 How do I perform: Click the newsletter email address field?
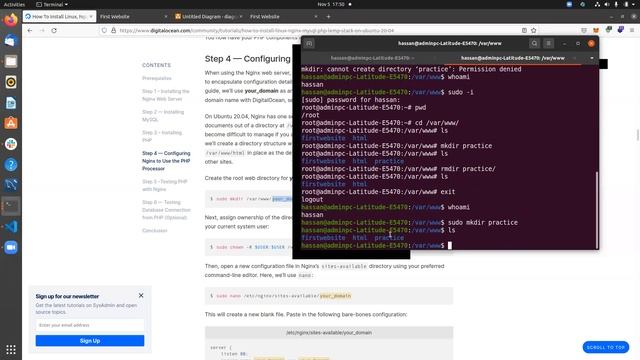tap(90, 325)
